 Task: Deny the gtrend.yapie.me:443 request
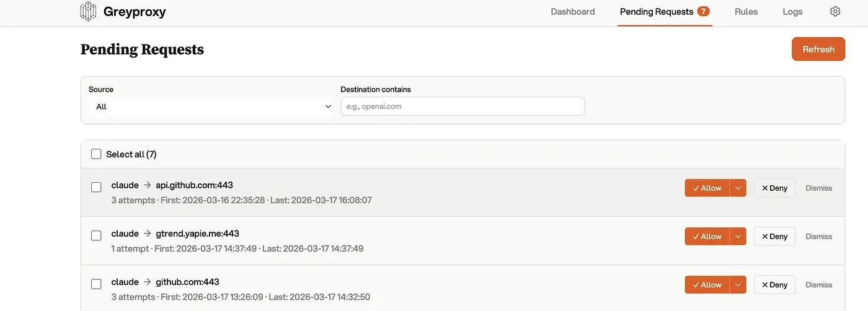[x=774, y=236]
